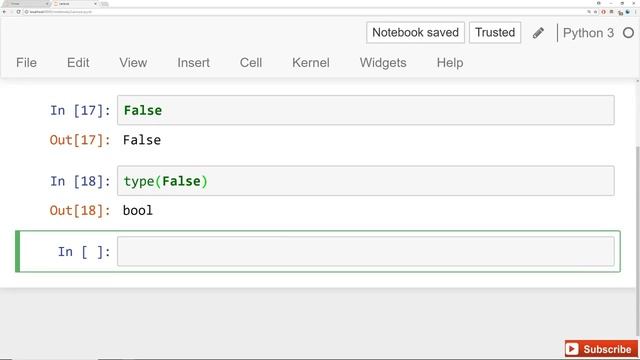Click the Python 3 kernel name

coord(588,33)
